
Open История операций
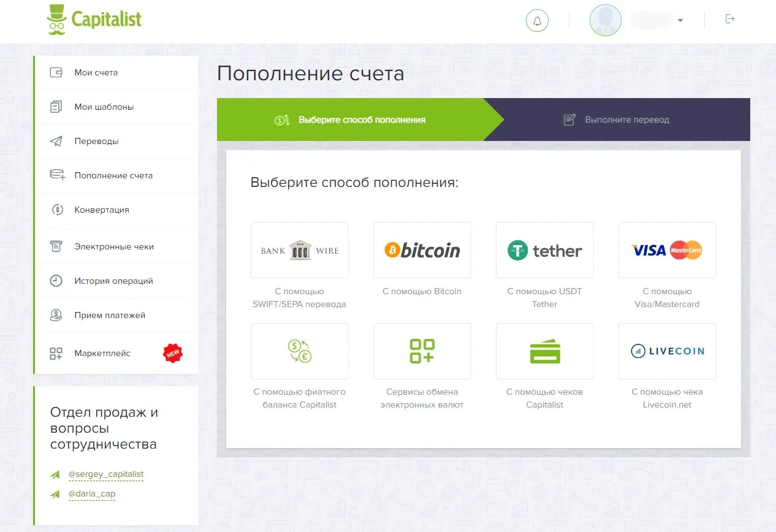point(117,281)
